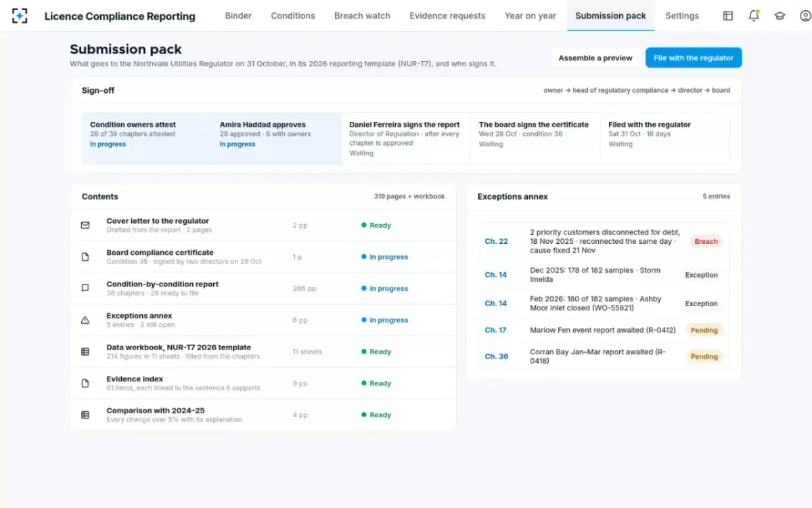Switch to the Conditions tab
Viewport: 812px width, 508px height.
tap(293, 16)
